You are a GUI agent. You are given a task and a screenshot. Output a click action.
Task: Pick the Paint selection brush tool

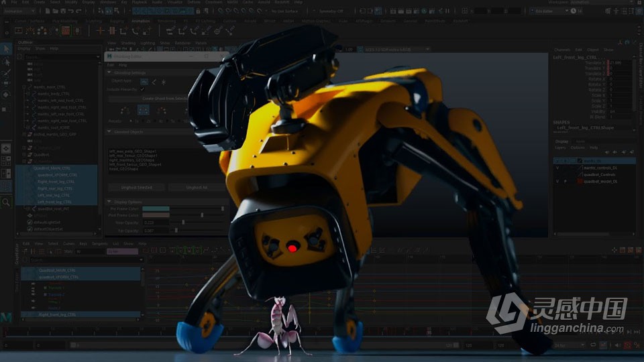pyautogui.click(x=6, y=73)
